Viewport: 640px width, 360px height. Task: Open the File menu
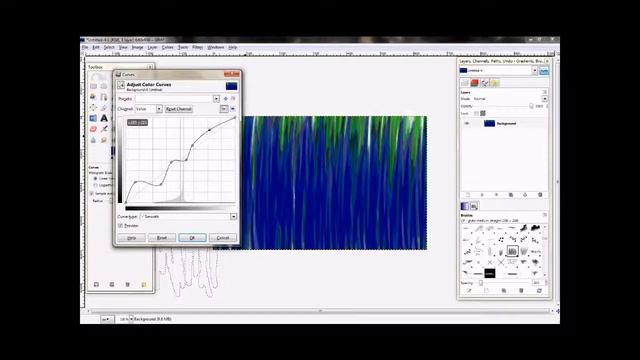click(x=85, y=47)
